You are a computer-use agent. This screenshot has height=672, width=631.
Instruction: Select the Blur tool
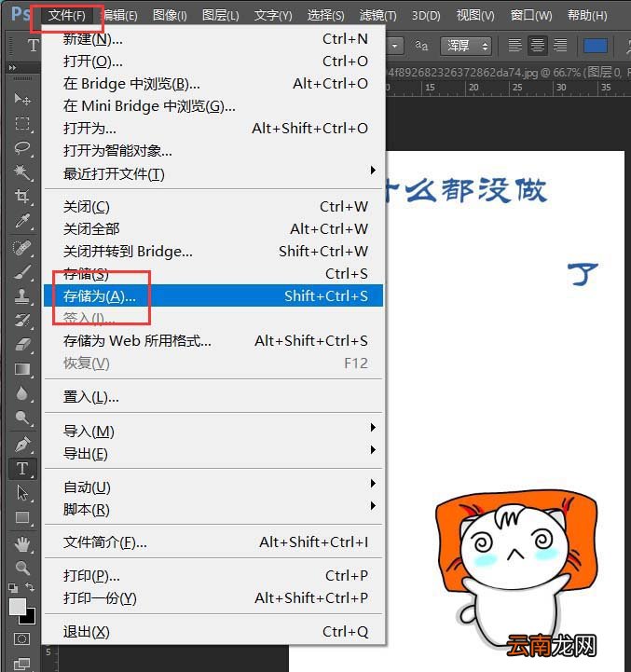point(21,393)
